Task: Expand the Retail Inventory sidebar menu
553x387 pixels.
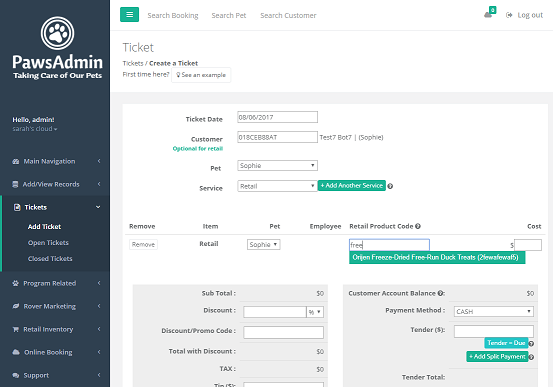Action: pos(55,329)
